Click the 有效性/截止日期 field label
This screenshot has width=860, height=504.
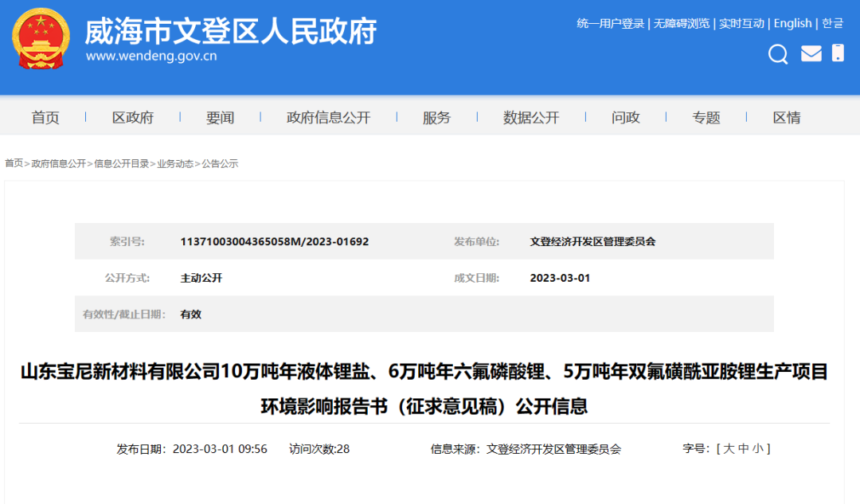(x=124, y=315)
